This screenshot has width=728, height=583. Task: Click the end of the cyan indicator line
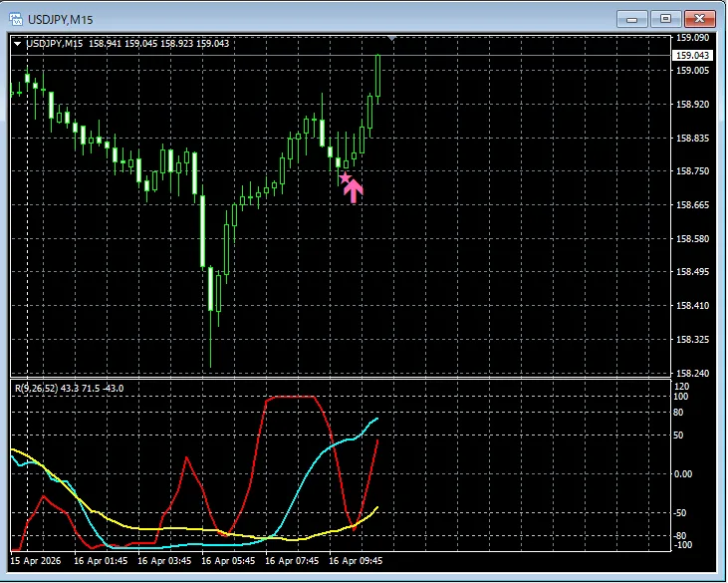(377, 419)
